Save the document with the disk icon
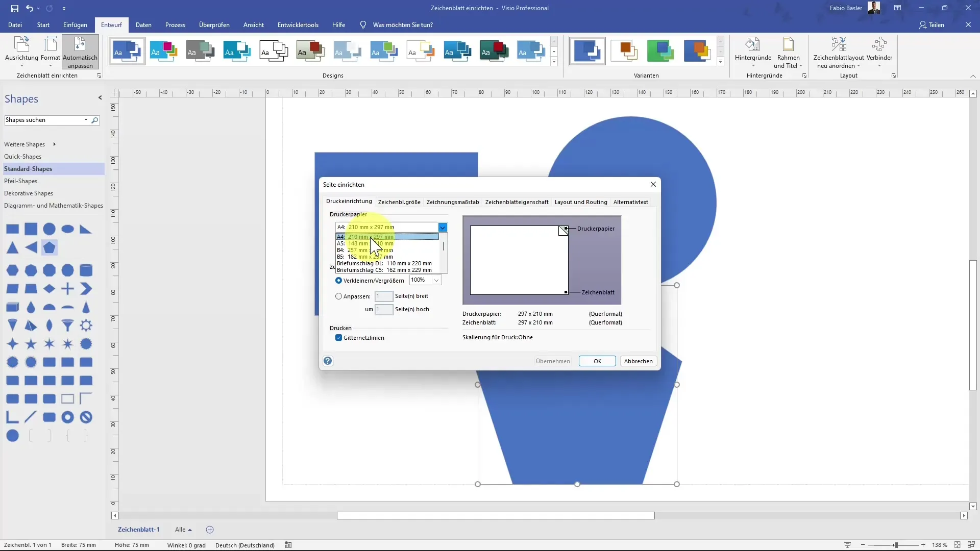This screenshot has width=980, height=551. tap(14, 8)
